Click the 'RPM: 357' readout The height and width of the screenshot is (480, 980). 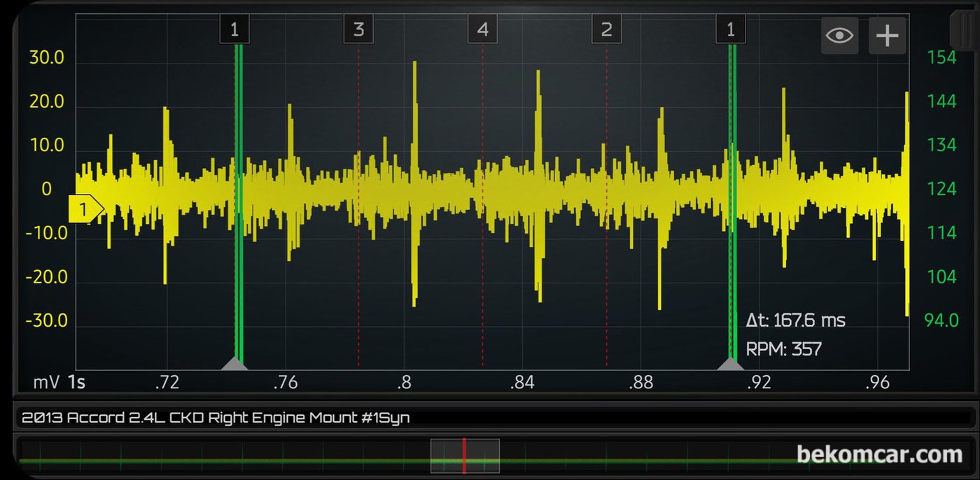pyautogui.click(x=784, y=348)
